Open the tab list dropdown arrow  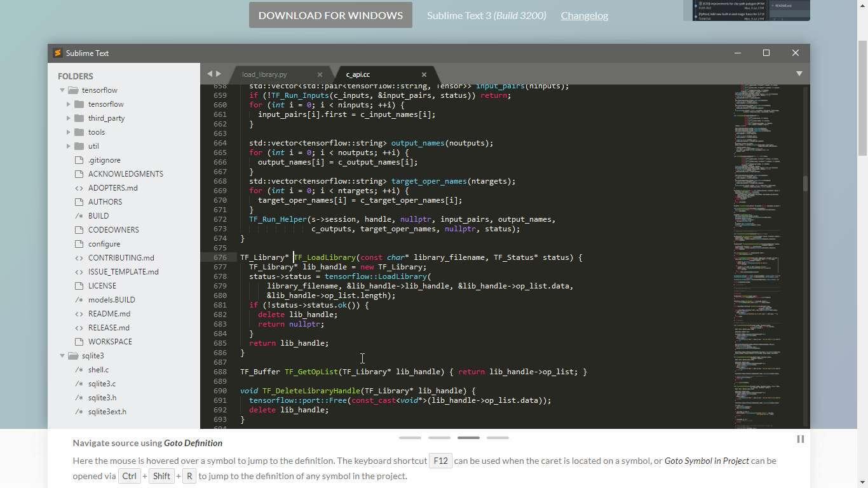[799, 74]
